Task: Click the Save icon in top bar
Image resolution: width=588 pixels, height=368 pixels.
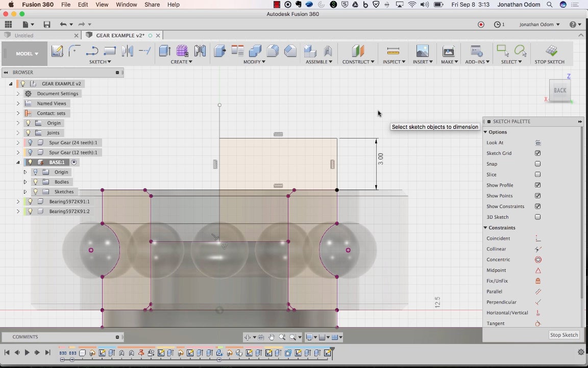Action: pos(47,25)
